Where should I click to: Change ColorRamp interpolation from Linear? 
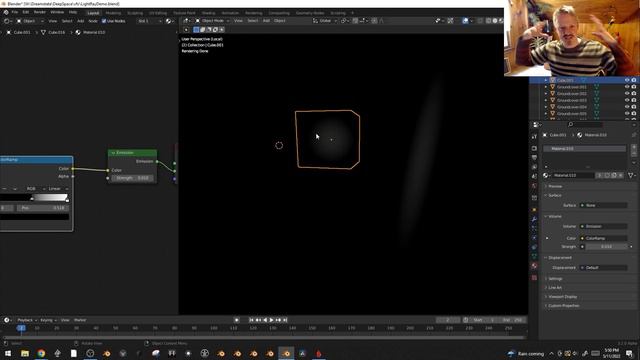(57, 189)
